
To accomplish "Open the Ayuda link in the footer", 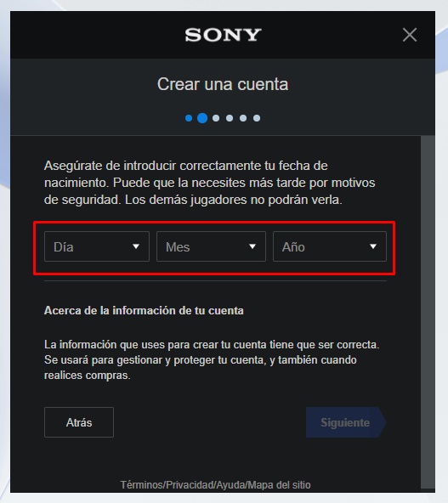I will tap(230, 484).
